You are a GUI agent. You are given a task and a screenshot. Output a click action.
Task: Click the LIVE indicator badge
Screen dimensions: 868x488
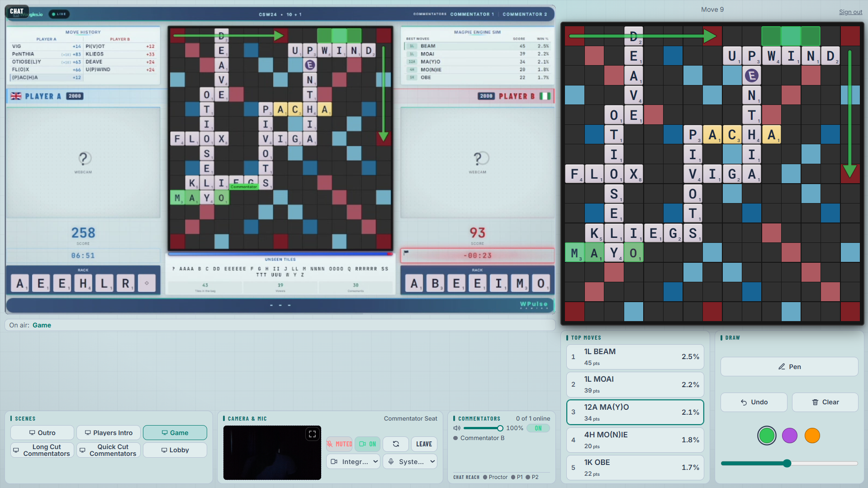click(x=59, y=14)
